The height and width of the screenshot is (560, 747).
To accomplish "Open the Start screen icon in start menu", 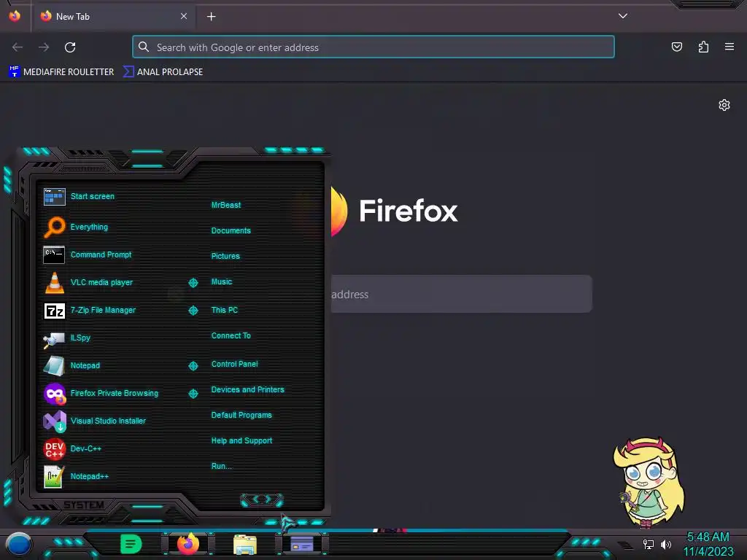I will (x=54, y=196).
